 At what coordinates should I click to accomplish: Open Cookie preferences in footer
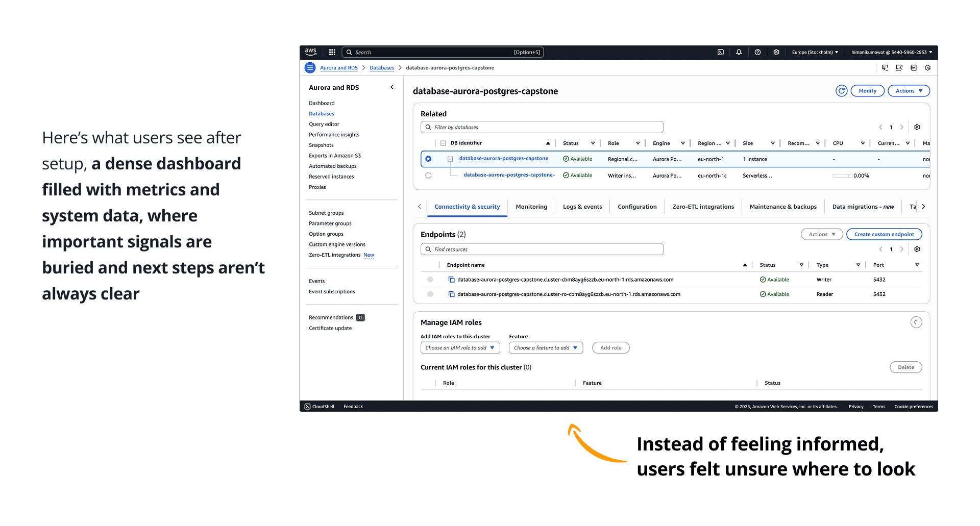(x=914, y=407)
